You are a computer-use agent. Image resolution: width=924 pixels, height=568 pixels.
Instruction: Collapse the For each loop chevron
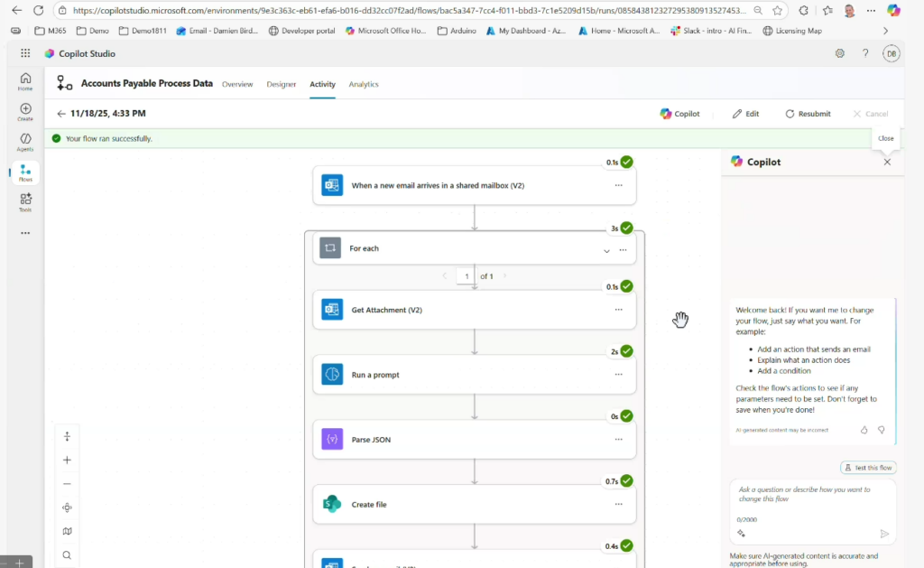606,251
